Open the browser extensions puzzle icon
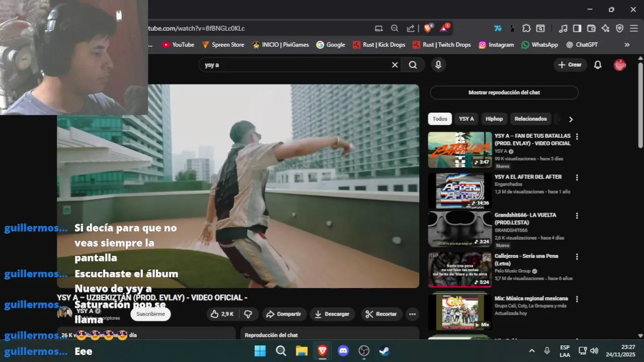Viewport: 644px width, 362px height. pyautogui.click(x=526, y=29)
